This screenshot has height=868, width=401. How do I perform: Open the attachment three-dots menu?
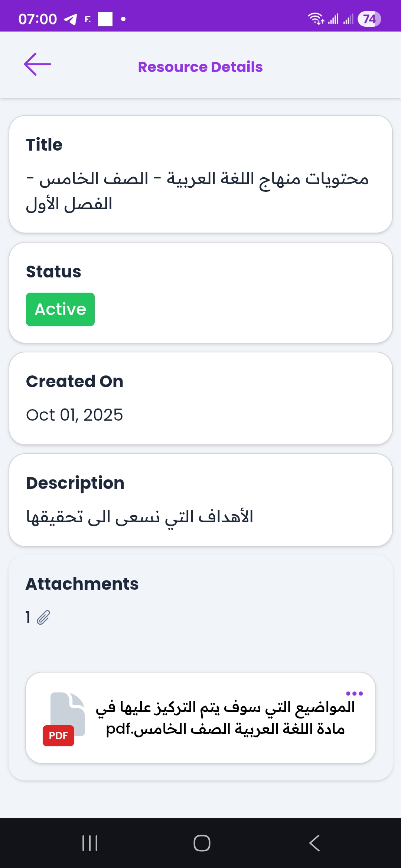pos(354,693)
